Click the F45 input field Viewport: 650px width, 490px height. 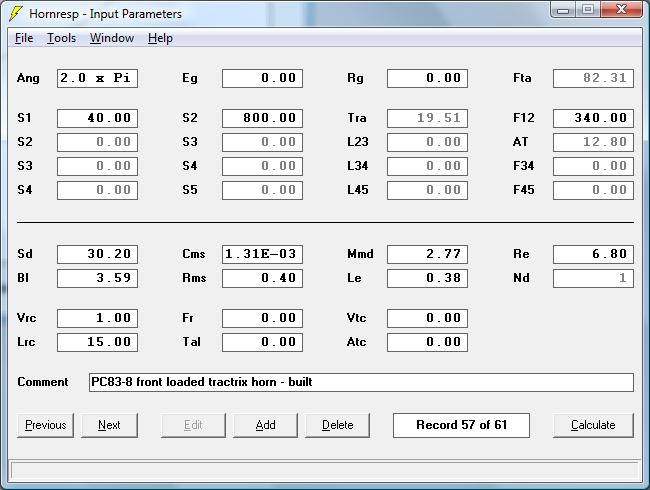tap(593, 190)
